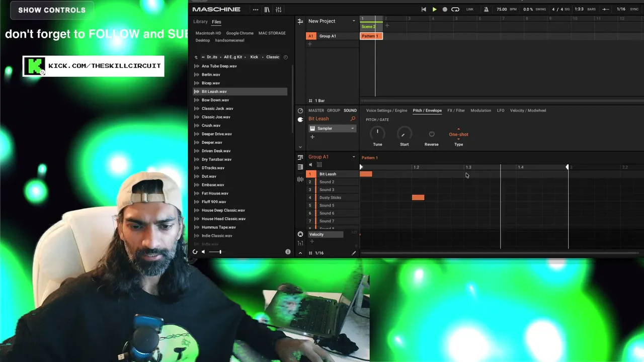Open the Sampler plug-in dropdown
This screenshot has height=362, width=644.
click(332, 128)
